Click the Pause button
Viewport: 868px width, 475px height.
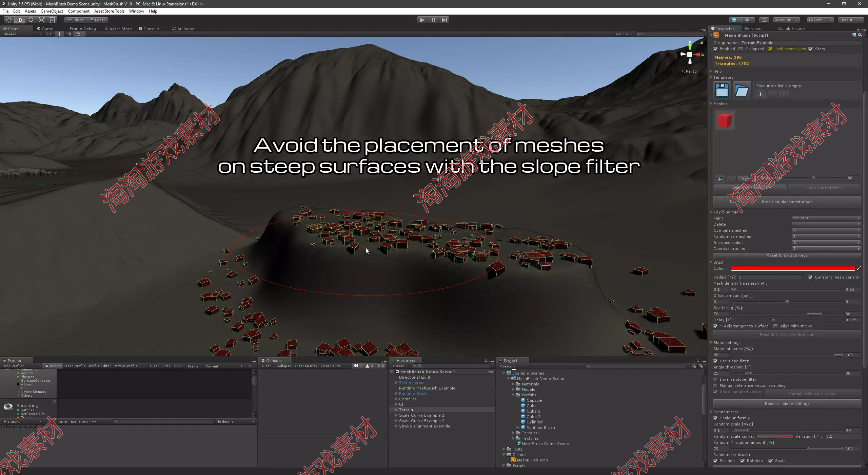click(433, 20)
